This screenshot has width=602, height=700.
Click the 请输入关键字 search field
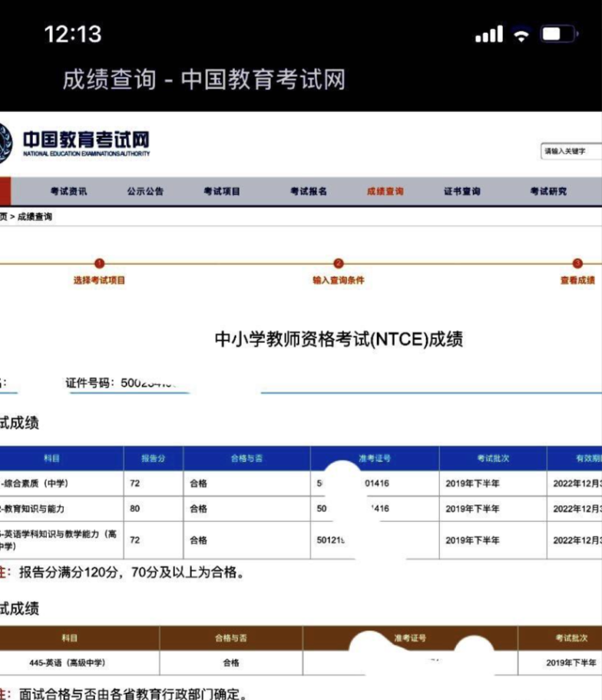[571, 151]
